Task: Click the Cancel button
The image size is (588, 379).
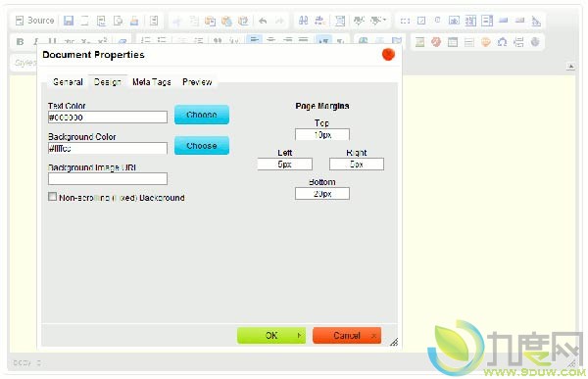Action: [x=347, y=336]
